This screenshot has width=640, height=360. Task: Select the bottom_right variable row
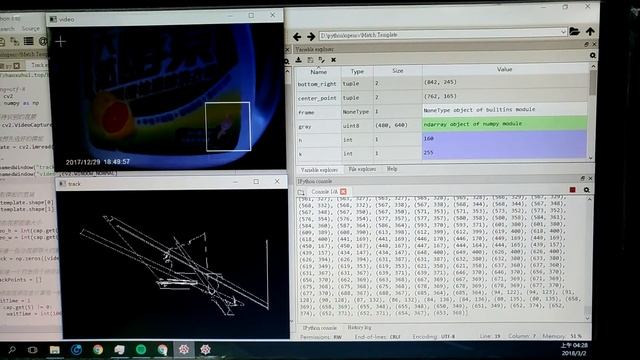[x=442, y=83]
